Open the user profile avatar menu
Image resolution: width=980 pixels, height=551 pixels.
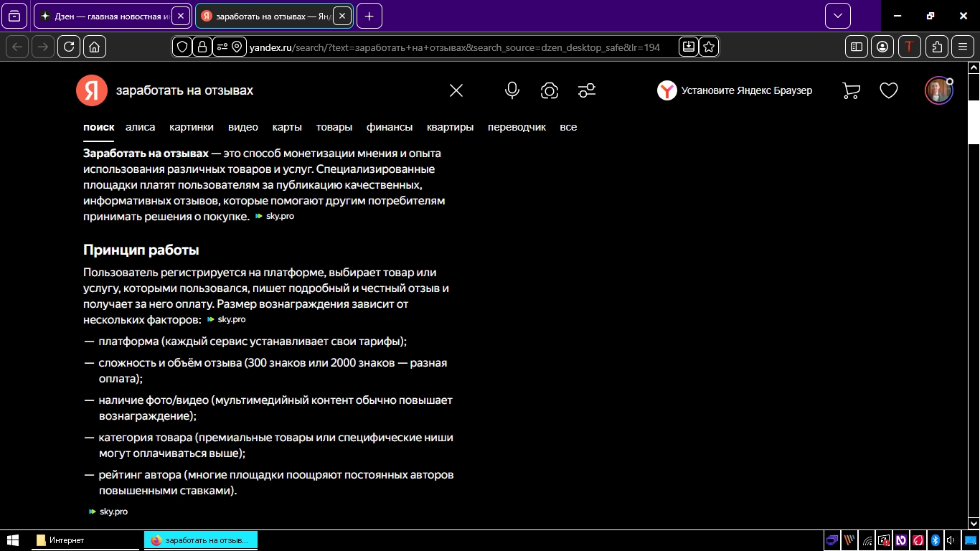click(x=938, y=90)
